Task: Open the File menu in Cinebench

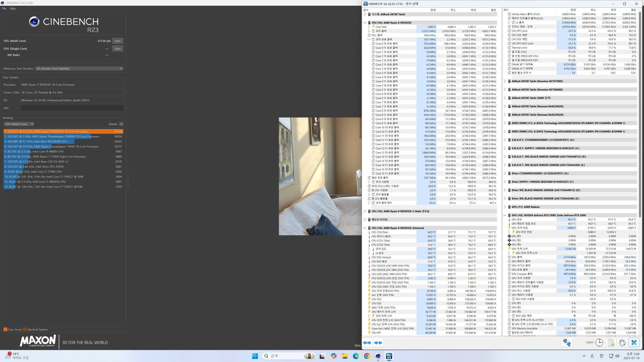Action: 4,9
